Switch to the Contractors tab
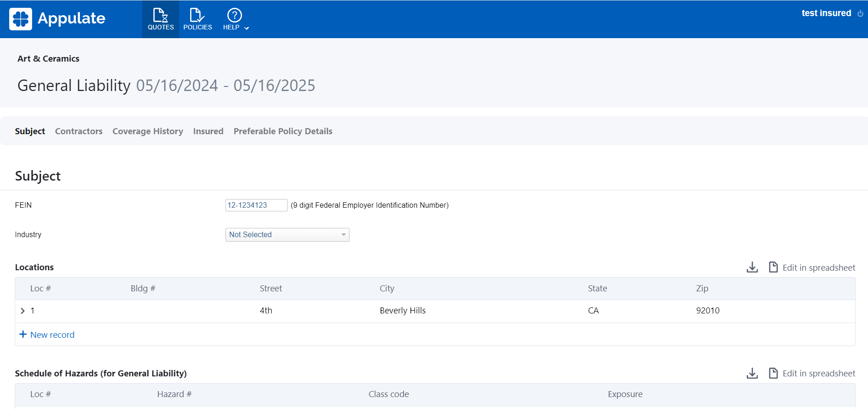Image resolution: width=868 pixels, height=409 pixels. [x=79, y=131]
